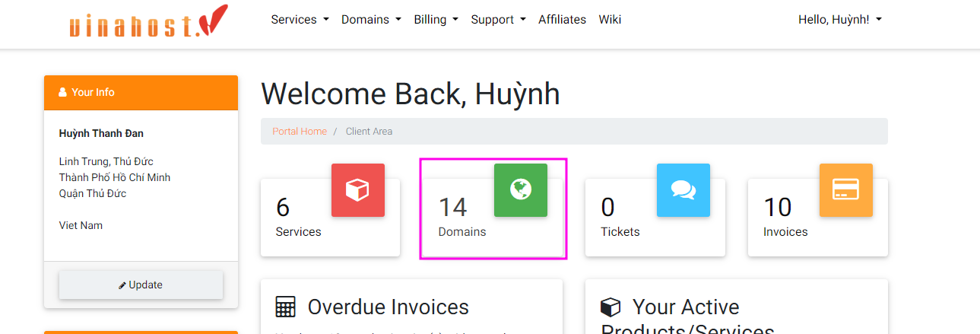Go to the Affiliates page

pyautogui.click(x=562, y=20)
